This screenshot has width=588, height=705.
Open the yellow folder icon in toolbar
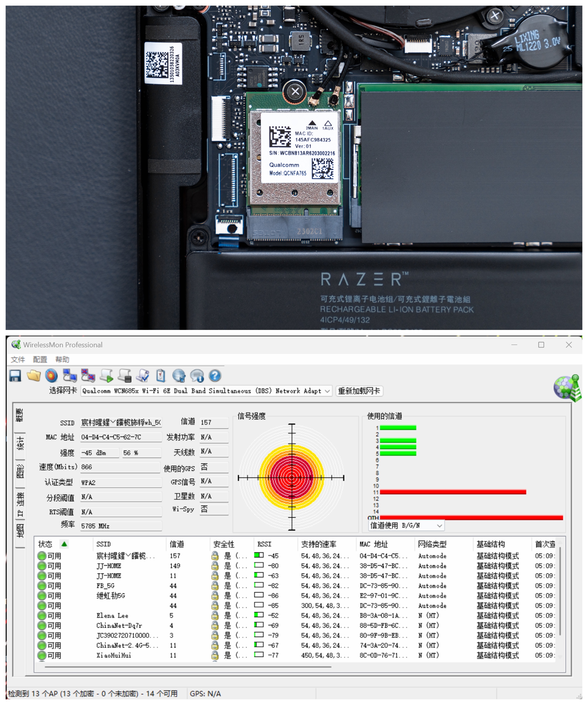34,376
